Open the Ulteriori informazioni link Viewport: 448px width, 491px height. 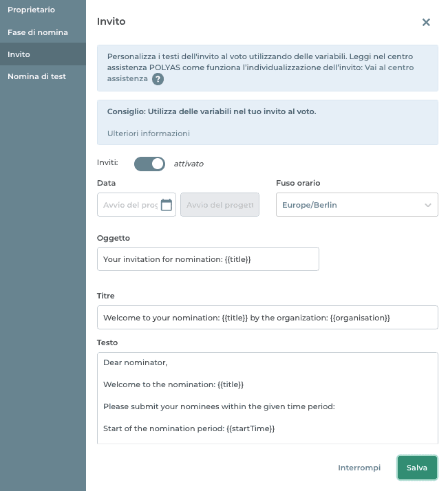pyautogui.click(x=148, y=133)
